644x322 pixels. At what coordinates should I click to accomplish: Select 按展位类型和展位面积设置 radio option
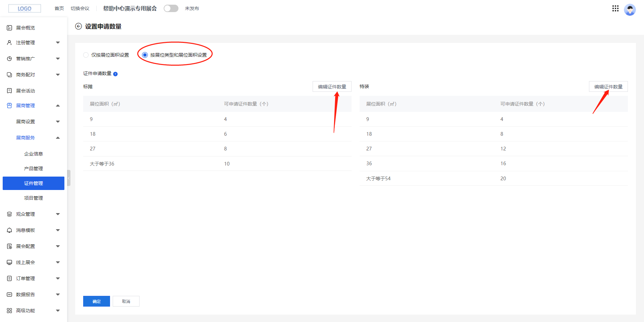[x=145, y=55]
